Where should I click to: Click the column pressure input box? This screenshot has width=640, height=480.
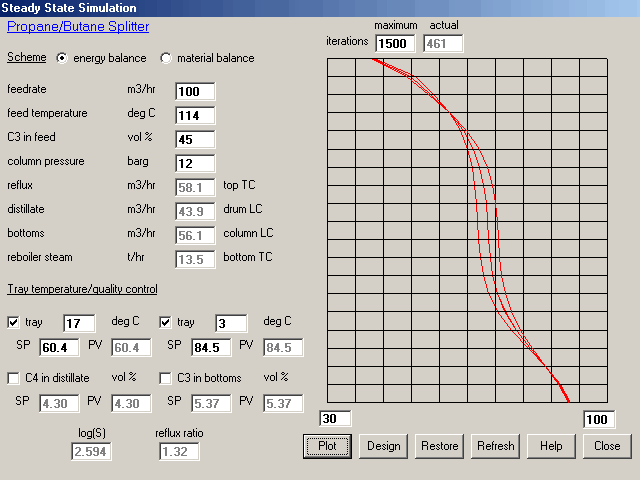tap(195, 163)
